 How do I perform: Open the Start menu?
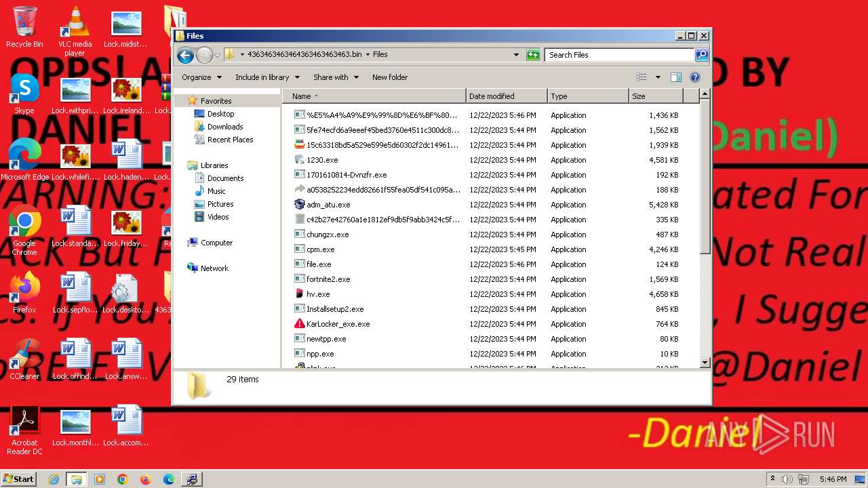pos(19,479)
